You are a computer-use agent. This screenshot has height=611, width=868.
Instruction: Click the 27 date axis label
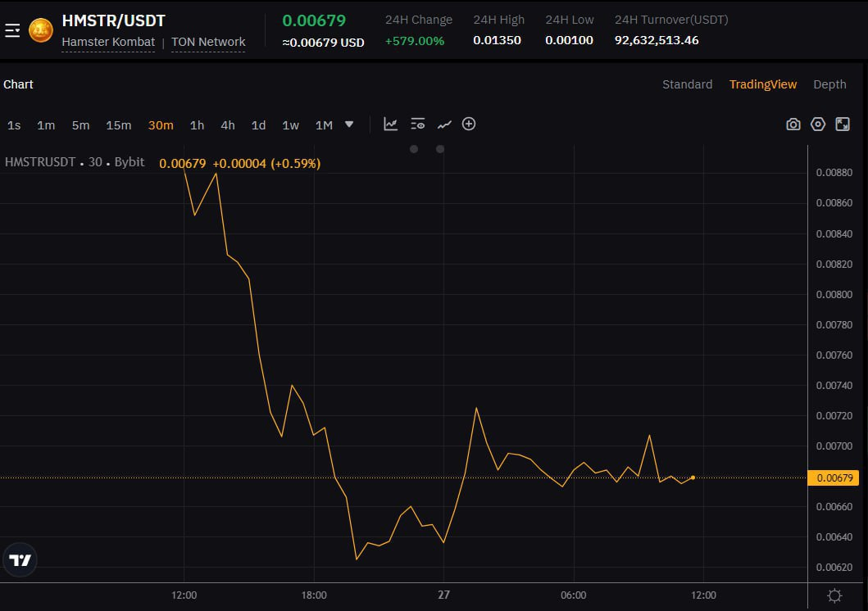point(443,595)
